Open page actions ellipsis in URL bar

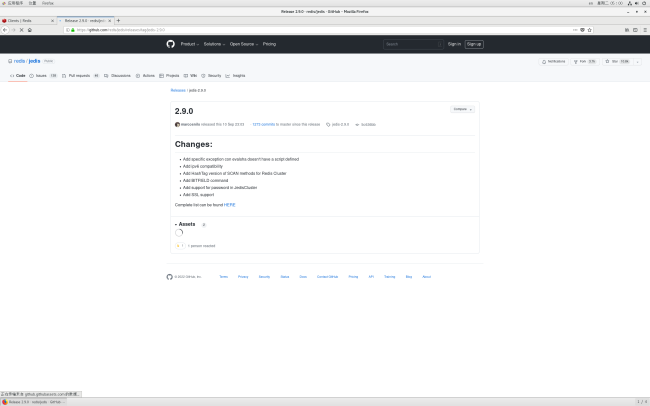tap(575, 30)
